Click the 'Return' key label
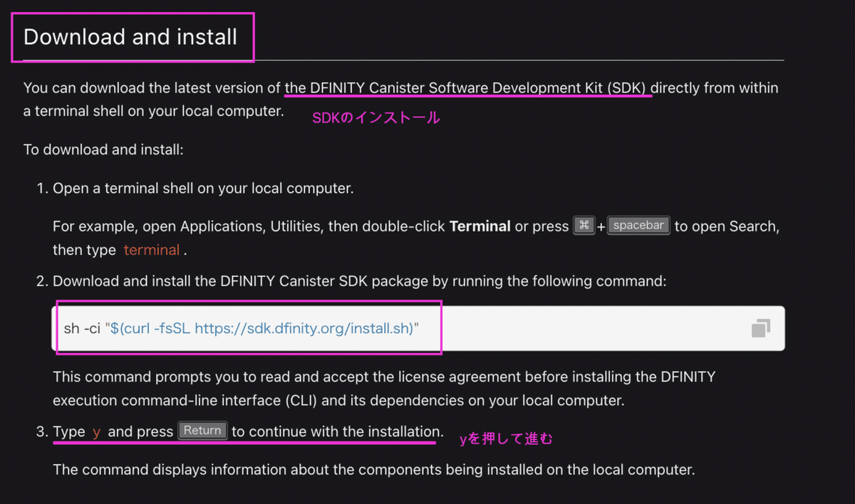This screenshot has width=855, height=504. click(x=202, y=431)
